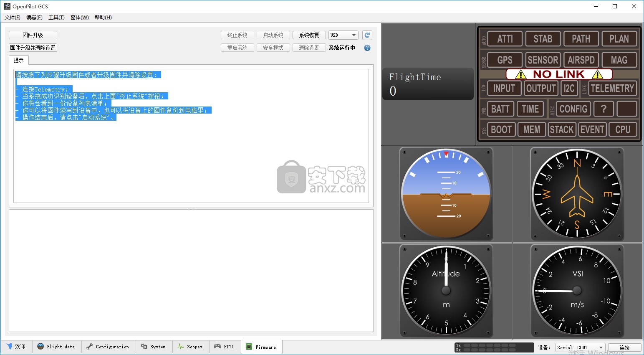Click the OUTPUT status indicator

[541, 88]
